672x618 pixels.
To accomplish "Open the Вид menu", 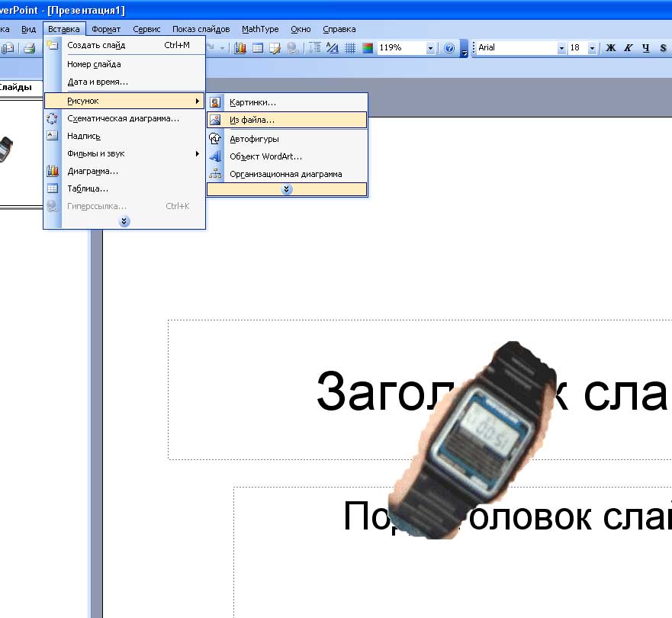I will (x=29, y=29).
